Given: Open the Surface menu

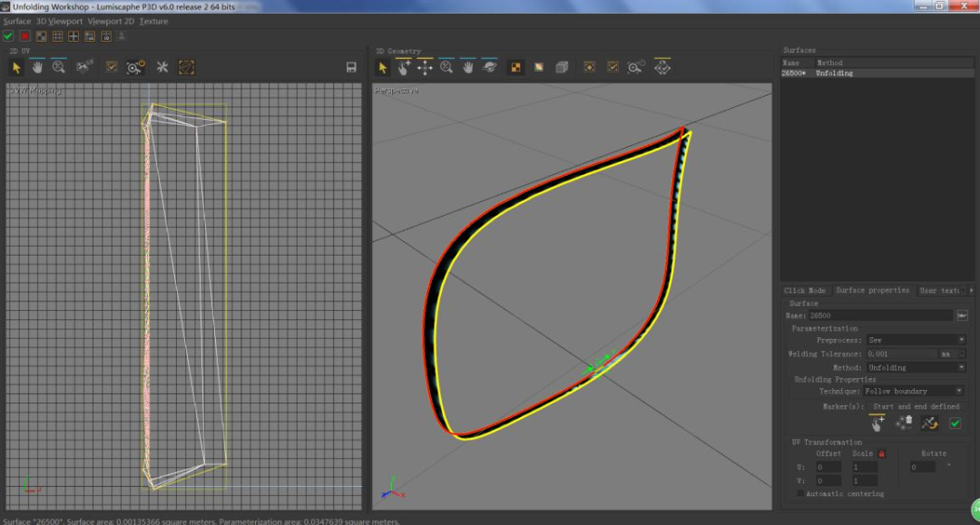Looking at the screenshot, I should (x=16, y=21).
